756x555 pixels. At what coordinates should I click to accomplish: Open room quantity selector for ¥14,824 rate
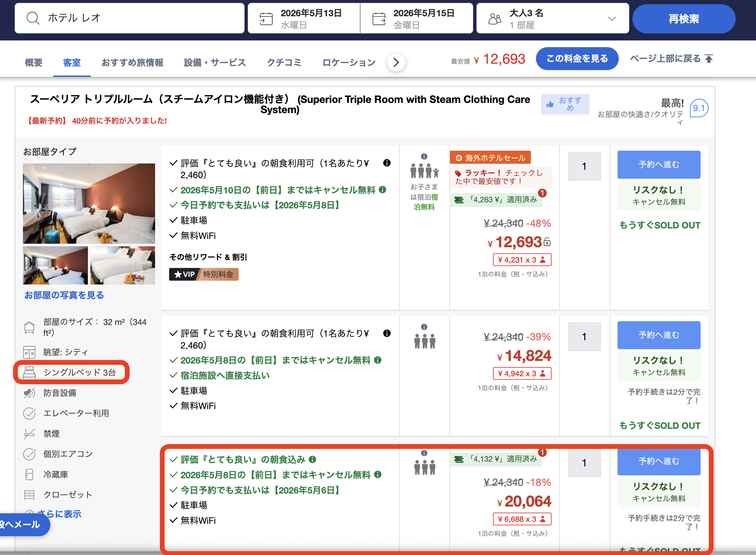pyautogui.click(x=584, y=337)
